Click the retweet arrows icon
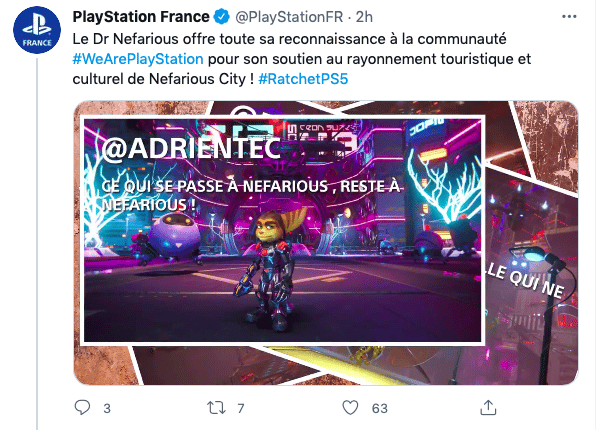This screenshot has width=598, height=430. click(x=216, y=408)
